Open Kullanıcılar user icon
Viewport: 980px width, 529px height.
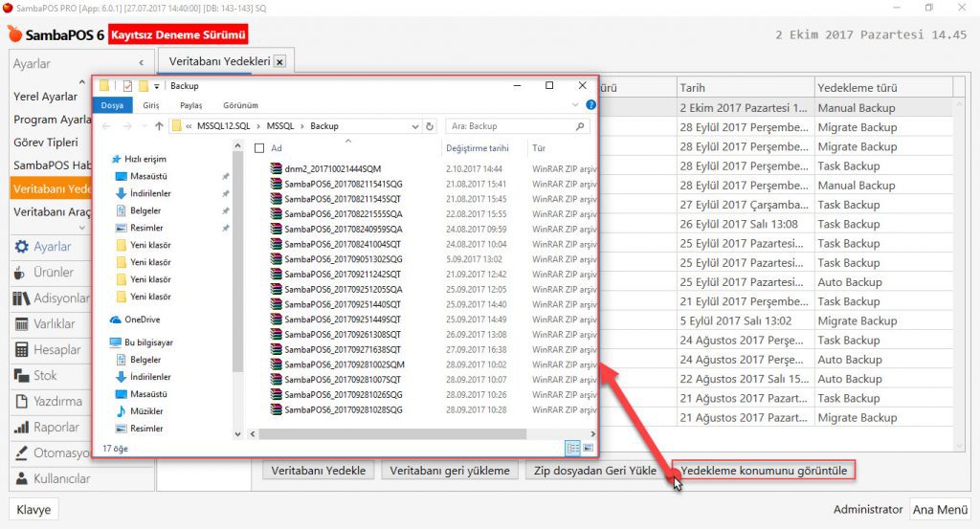pos(21,478)
